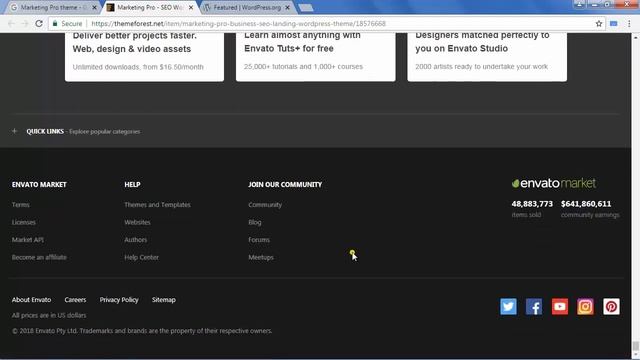Open the Community link
This screenshot has width=640, height=360.
tap(265, 204)
